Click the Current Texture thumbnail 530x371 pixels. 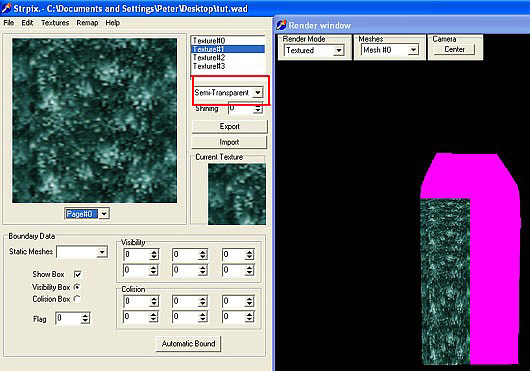tap(237, 194)
